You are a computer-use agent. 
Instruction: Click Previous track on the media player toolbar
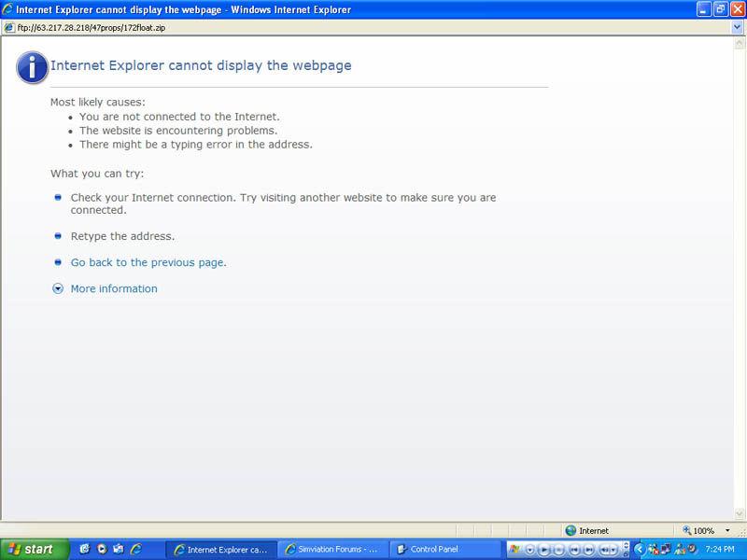pos(574,550)
